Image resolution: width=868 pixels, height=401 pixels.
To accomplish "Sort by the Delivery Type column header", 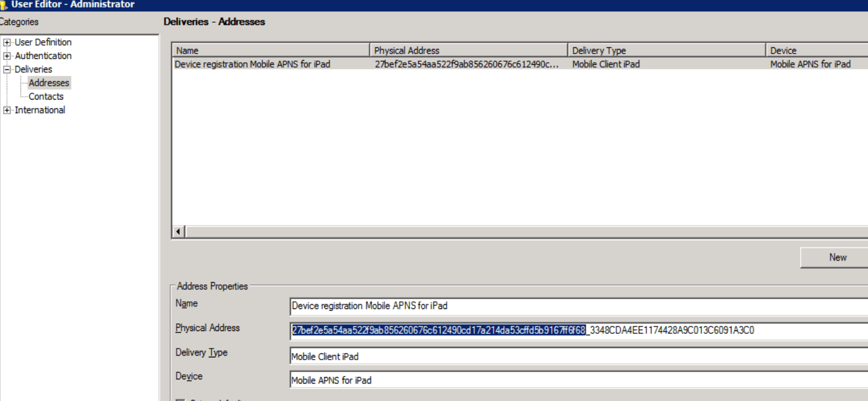I will (x=667, y=50).
